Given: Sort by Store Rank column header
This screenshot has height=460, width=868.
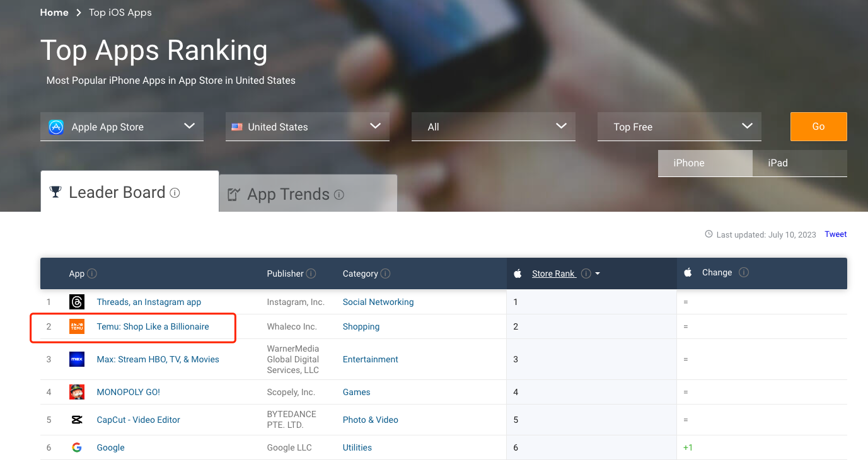Looking at the screenshot, I should [x=553, y=273].
